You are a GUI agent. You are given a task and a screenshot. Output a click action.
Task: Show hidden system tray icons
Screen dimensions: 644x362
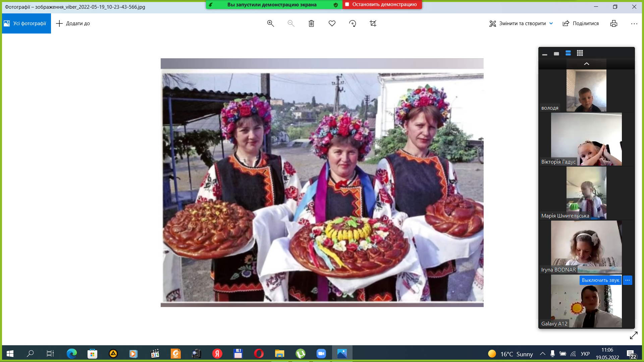[542, 354]
